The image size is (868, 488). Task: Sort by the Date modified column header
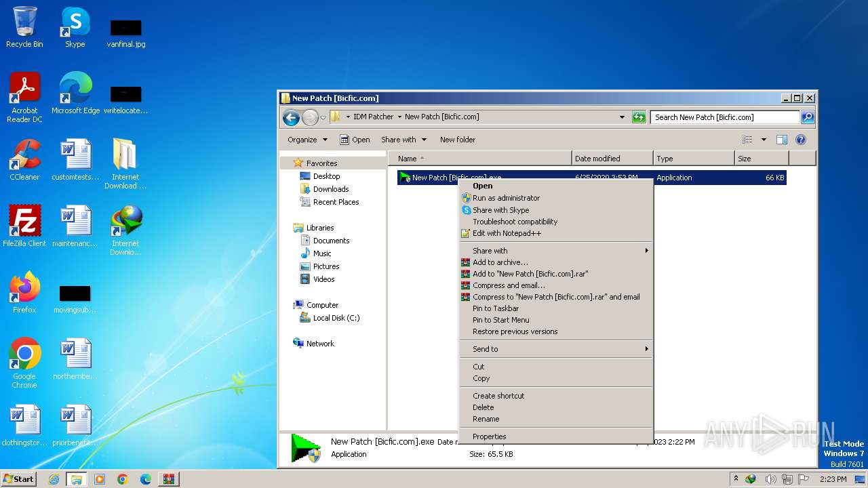(612, 159)
